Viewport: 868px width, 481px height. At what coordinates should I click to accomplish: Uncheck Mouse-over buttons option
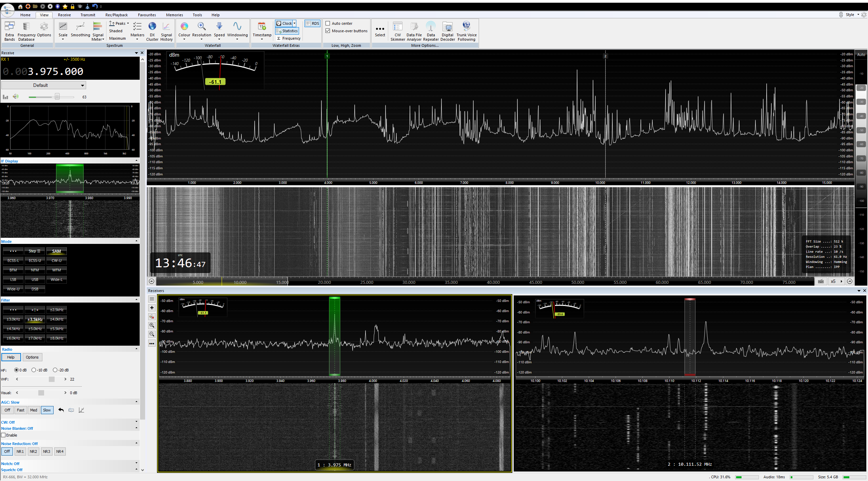pyautogui.click(x=328, y=31)
